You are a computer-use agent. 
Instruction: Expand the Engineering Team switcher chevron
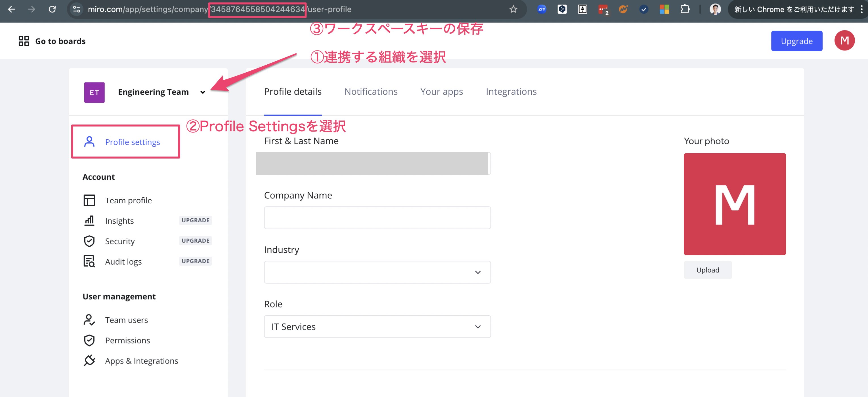[x=202, y=92]
